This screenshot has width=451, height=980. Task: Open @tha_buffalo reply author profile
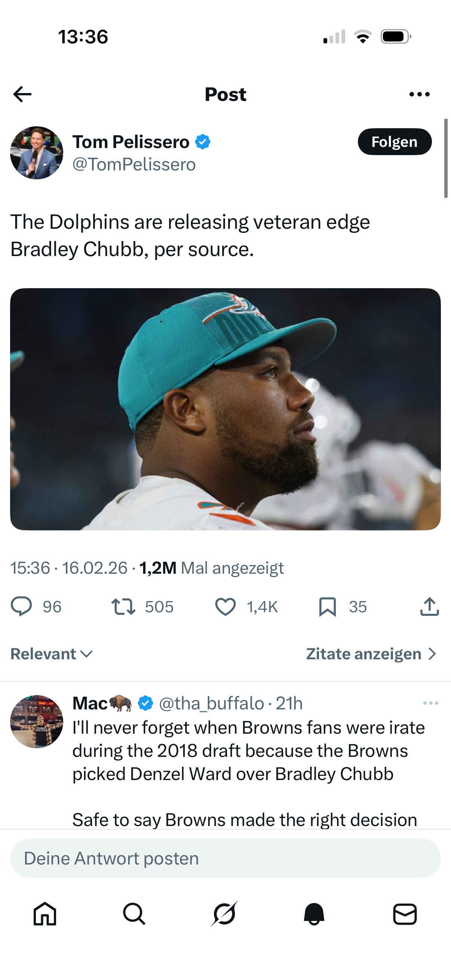(x=211, y=703)
